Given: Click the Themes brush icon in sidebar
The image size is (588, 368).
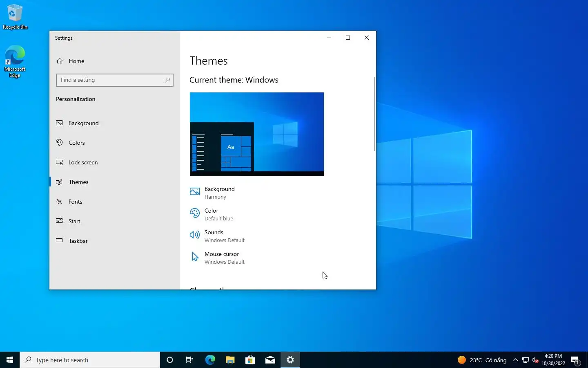Looking at the screenshot, I should tap(59, 182).
